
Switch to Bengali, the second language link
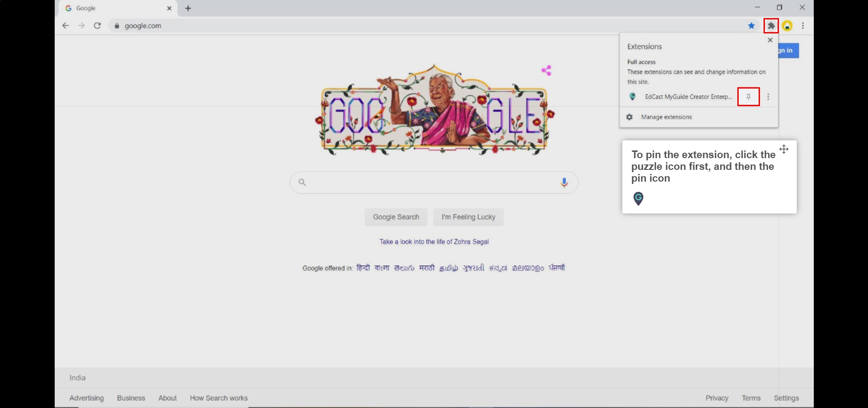[382, 268]
